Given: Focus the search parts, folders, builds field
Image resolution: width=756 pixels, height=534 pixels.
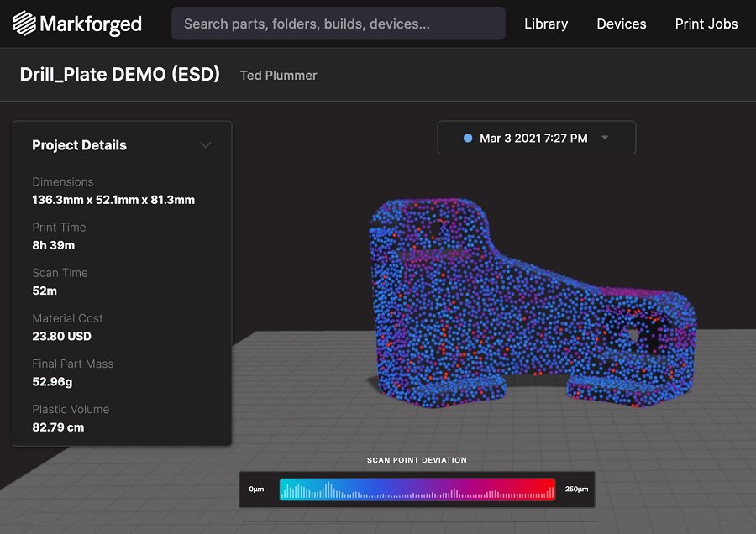Looking at the screenshot, I should (x=338, y=24).
